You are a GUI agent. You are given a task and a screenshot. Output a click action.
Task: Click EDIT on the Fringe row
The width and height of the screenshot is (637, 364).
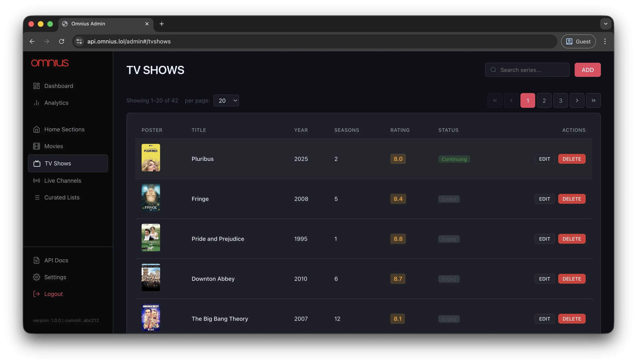click(544, 199)
